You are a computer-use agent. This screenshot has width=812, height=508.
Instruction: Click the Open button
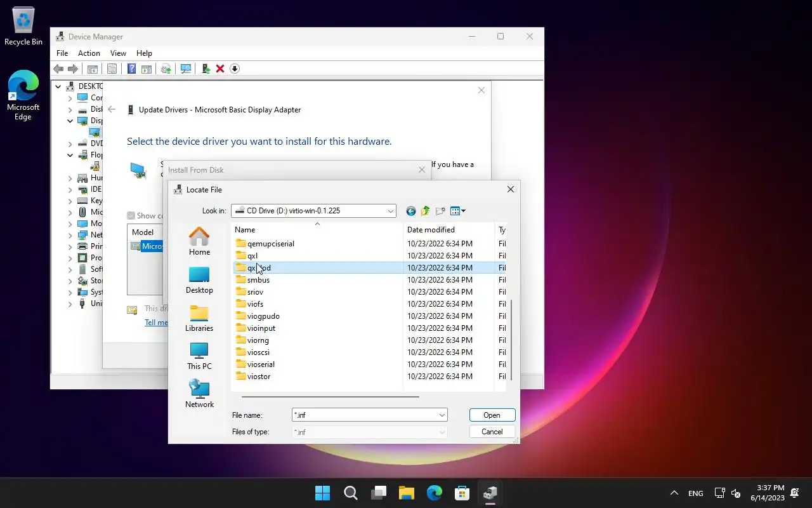click(x=492, y=415)
